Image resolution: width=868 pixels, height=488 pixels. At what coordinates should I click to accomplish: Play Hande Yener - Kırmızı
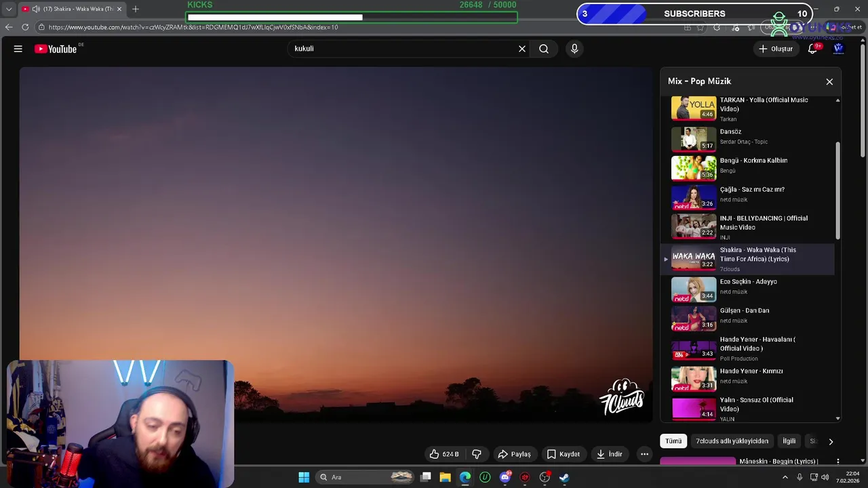click(x=747, y=378)
